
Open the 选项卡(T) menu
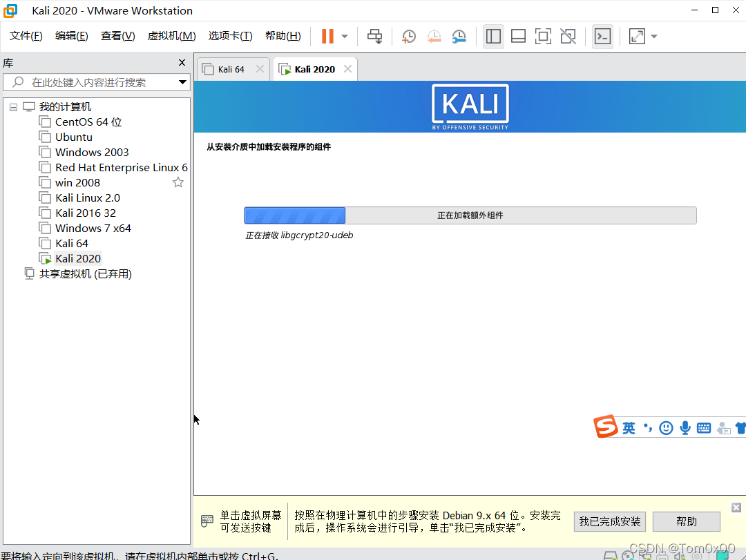[x=230, y=36]
